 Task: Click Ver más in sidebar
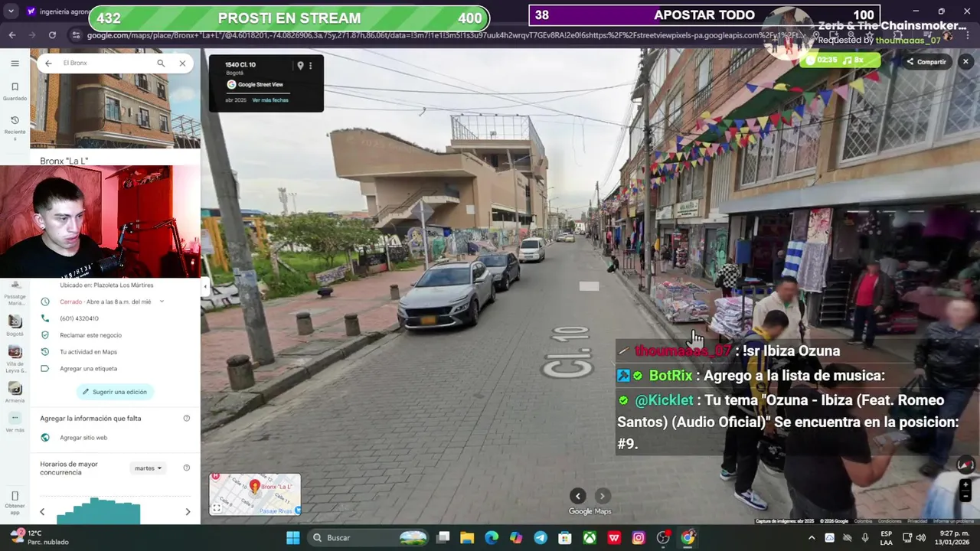[15, 422]
